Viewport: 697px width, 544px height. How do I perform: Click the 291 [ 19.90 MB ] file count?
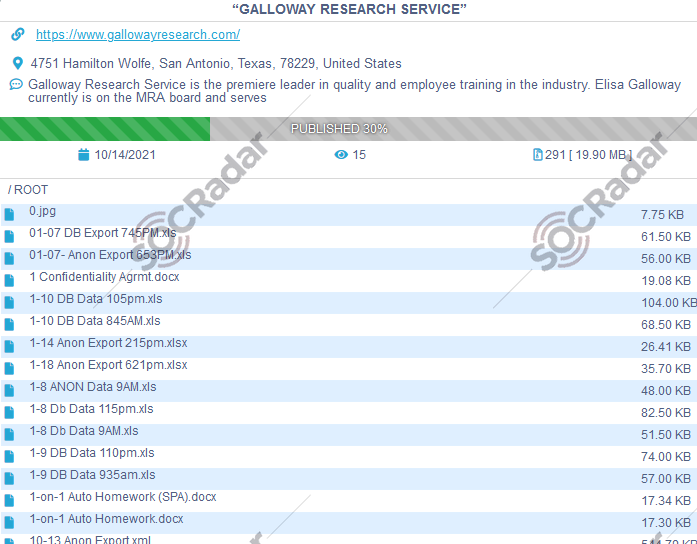(588, 155)
